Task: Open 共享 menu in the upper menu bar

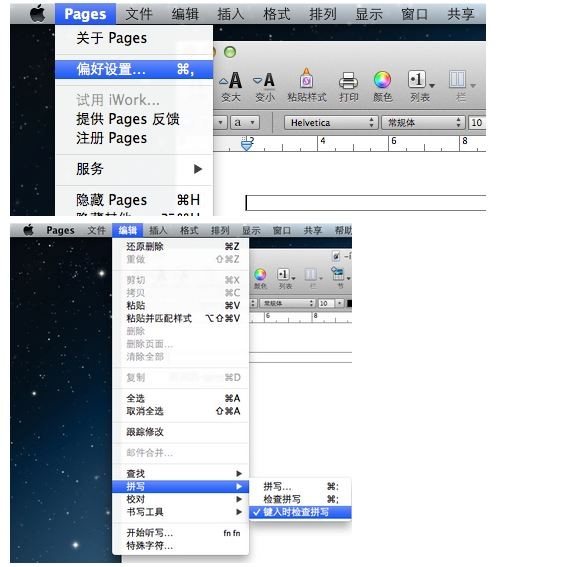Action: [x=460, y=14]
